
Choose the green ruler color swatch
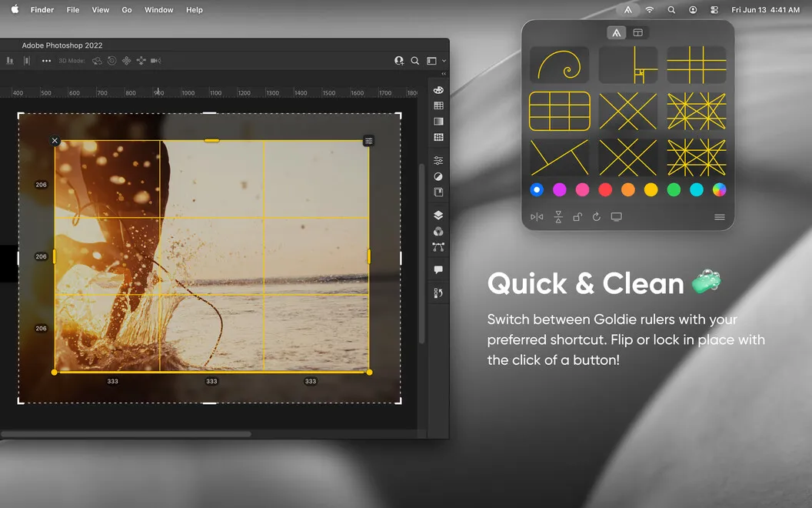[674, 189]
